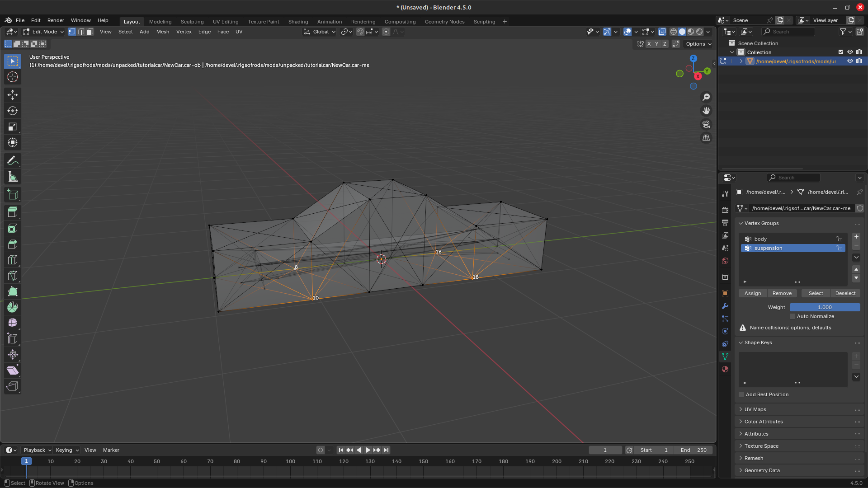
Task: Click the viewport zoom magnifier icon
Action: point(706,97)
